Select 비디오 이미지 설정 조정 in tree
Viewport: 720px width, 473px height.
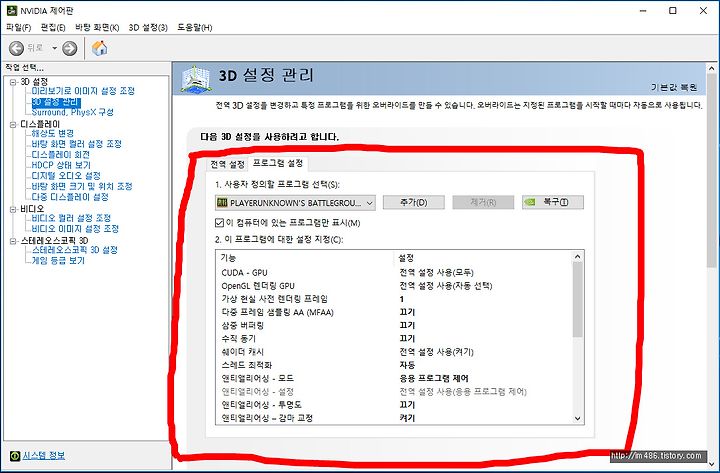pos(75,229)
